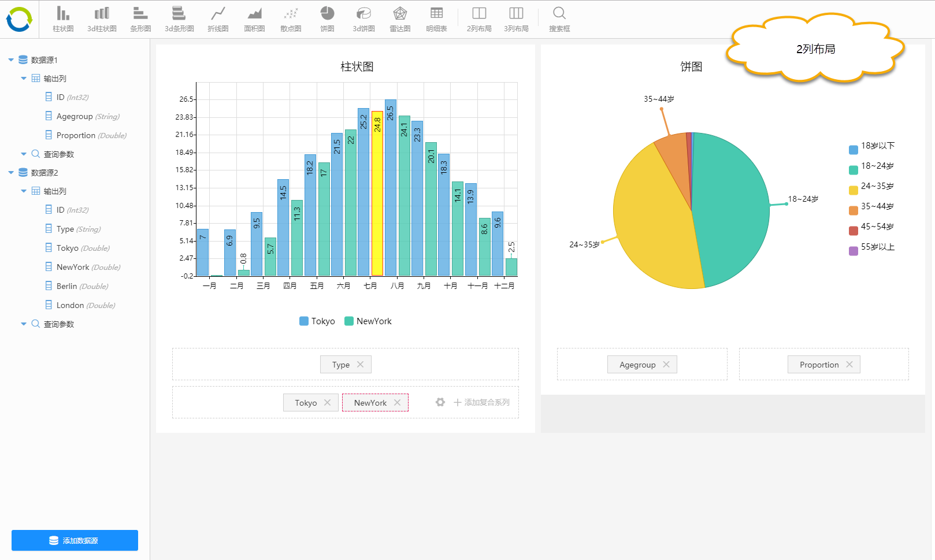Click 添加复合系列 to add composite series
The image size is (935, 560).
tap(481, 402)
